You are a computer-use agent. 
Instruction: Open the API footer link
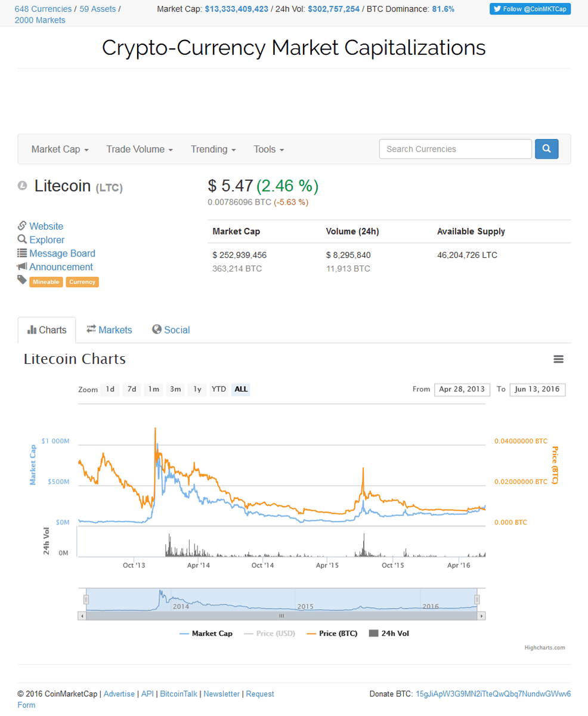tap(147, 694)
